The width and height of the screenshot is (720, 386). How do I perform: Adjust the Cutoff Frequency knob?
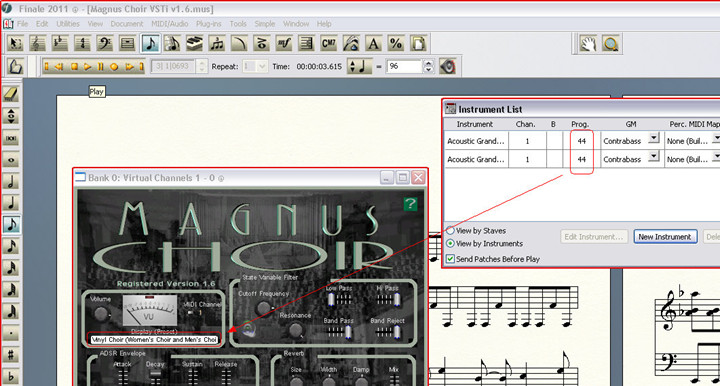(264, 308)
